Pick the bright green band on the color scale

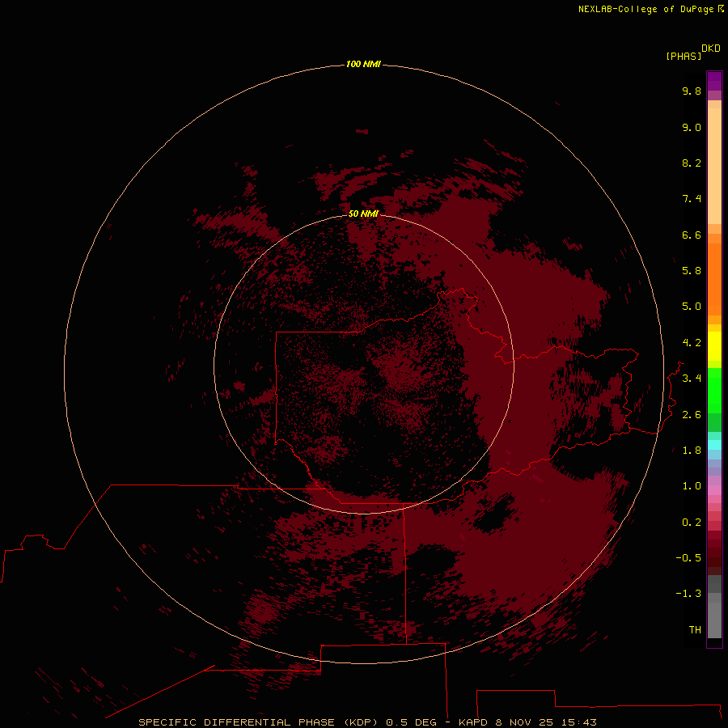click(x=714, y=391)
